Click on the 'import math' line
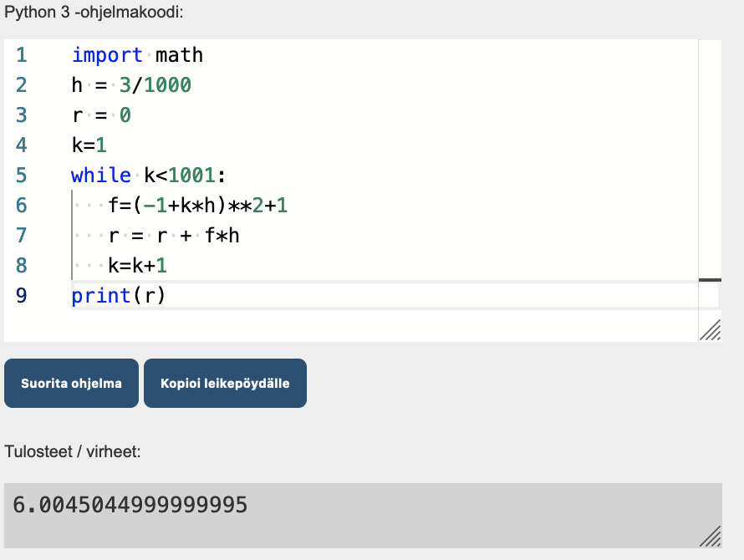 coord(137,55)
